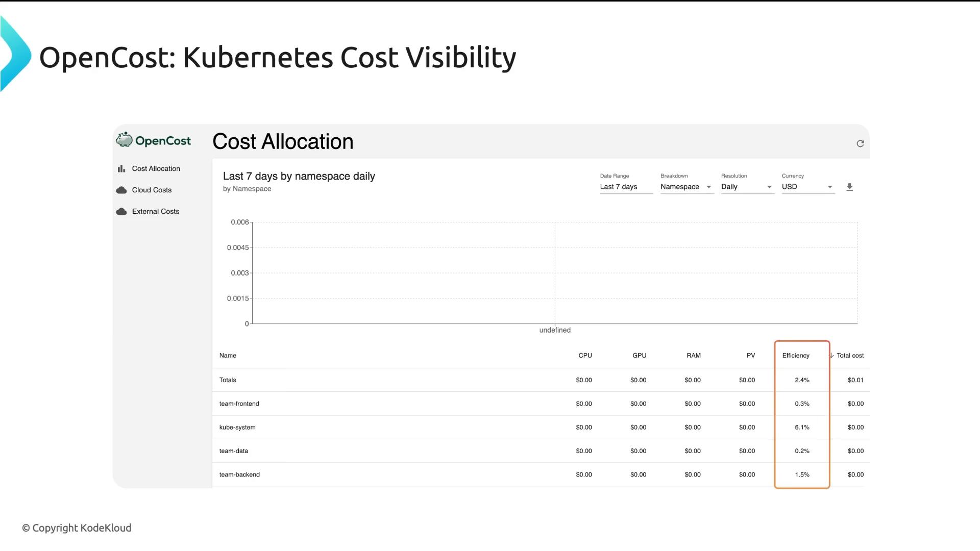Sort by the GPU column header
The width and height of the screenshot is (980, 551).
[x=639, y=356]
